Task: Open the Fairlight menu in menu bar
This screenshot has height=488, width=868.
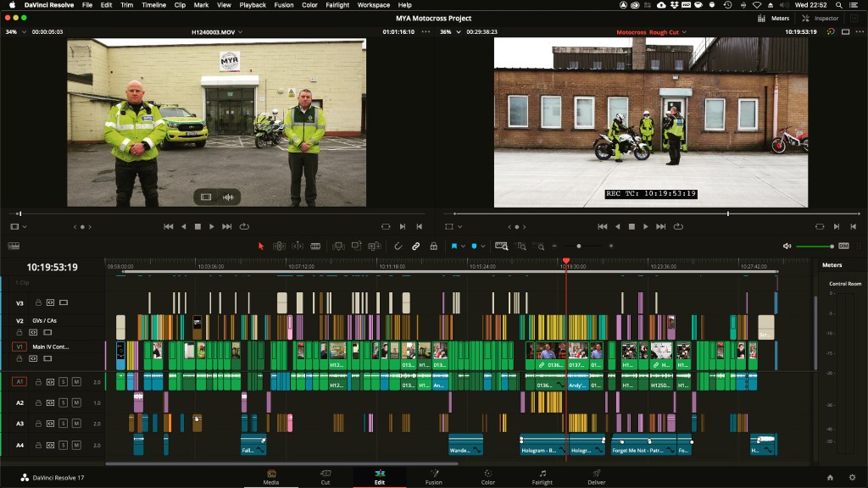Action: coord(337,5)
